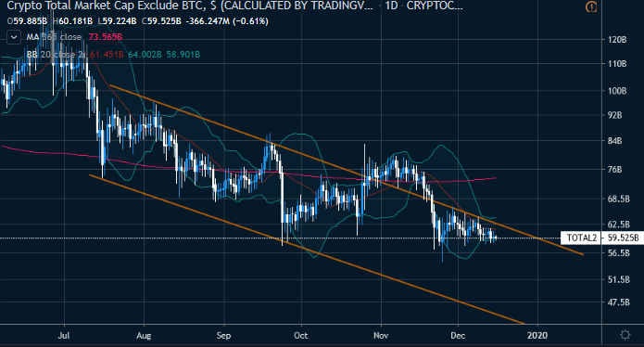Image resolution: width=644 pixels, height=347 pixels.
Task: Click the close value C59.525B
Action: pos(161,21)
